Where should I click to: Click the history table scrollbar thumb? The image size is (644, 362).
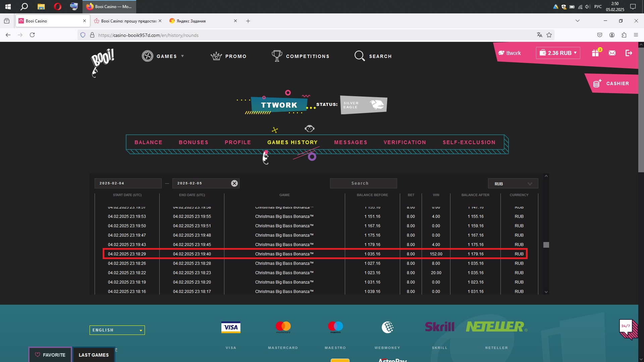pyautogui.click(x=546, y=245)
